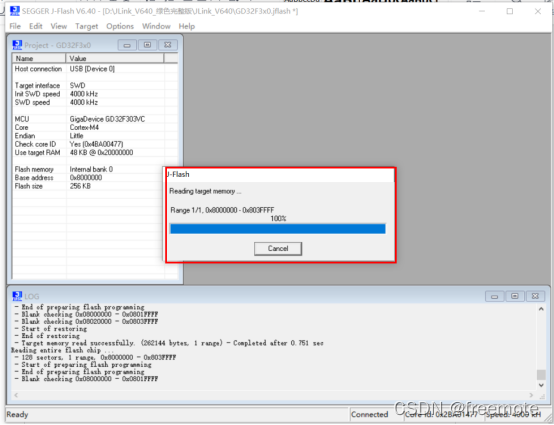Click the Project panel J-Flash icon
The width and height of the screenshot is (554, 425).
pyautogui.click(x=17, y=45)
